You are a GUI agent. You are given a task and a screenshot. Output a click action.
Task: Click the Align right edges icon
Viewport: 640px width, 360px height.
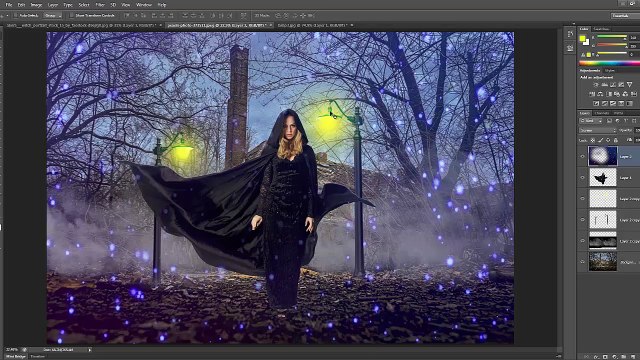pos(171,16)
